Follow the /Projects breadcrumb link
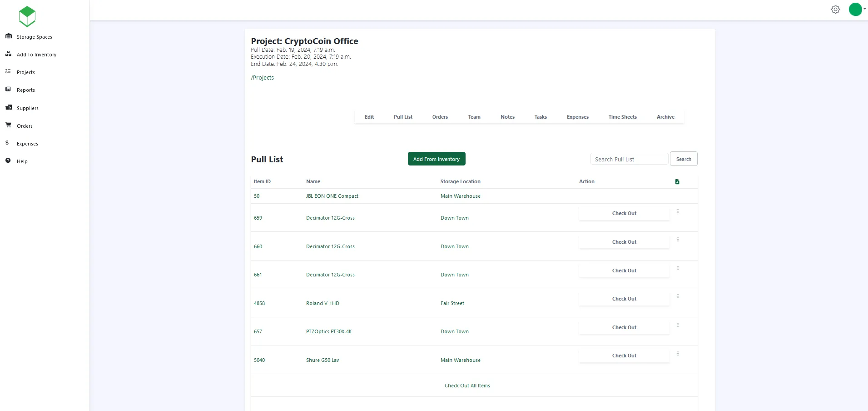The image size is (868, 411). 263,77
